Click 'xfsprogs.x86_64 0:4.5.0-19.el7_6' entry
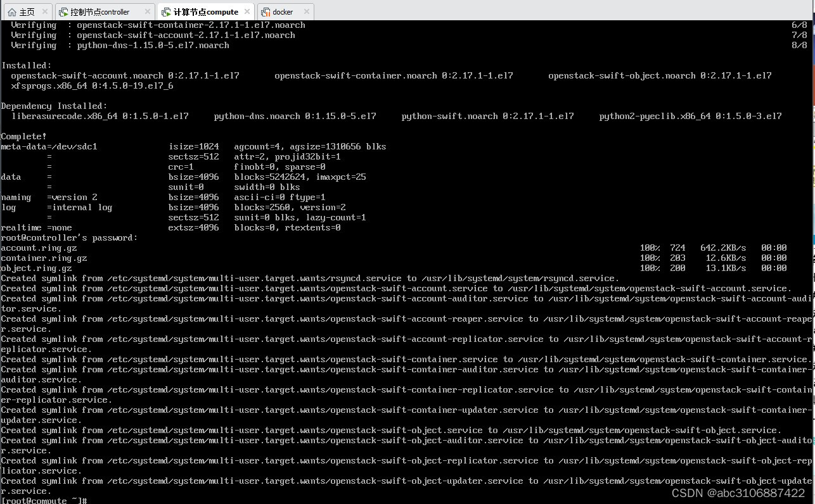The image size is (815, 504). pyautogui.click(x=92, y=86)
